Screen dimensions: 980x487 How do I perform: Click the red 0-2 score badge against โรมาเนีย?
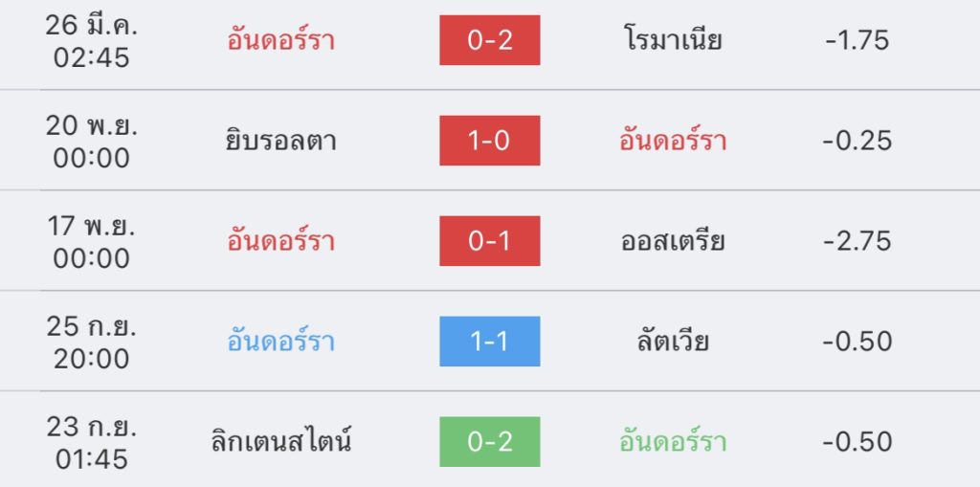(489, 40)
